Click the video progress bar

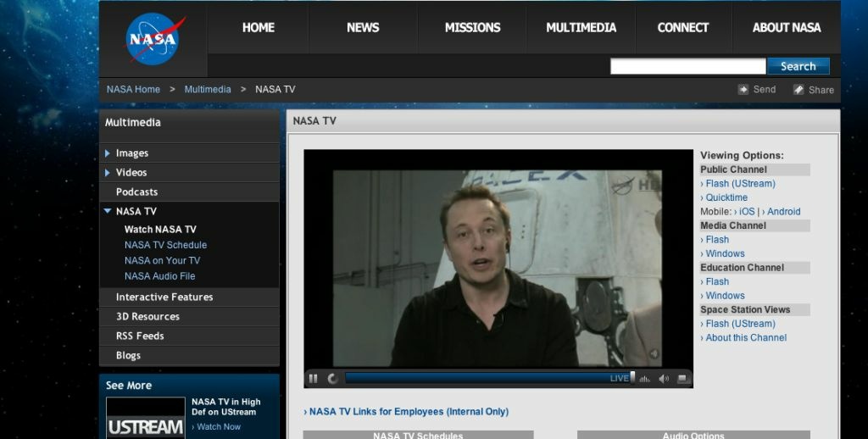[x=487, y=379]
